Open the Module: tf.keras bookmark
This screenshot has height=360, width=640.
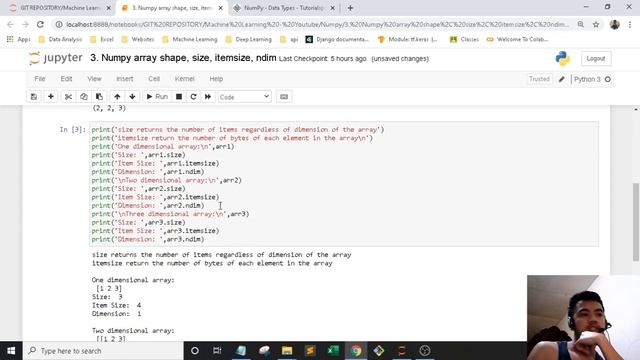coord(408,39)
